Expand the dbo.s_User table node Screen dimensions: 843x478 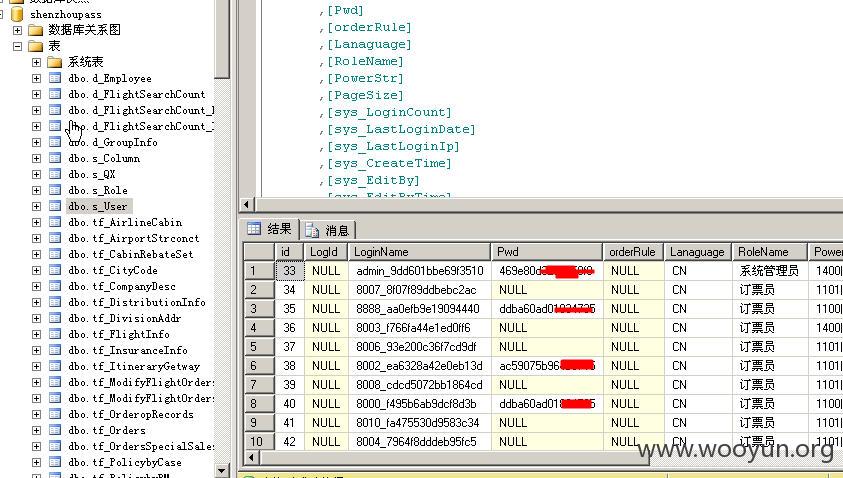[x=36, y=206]
